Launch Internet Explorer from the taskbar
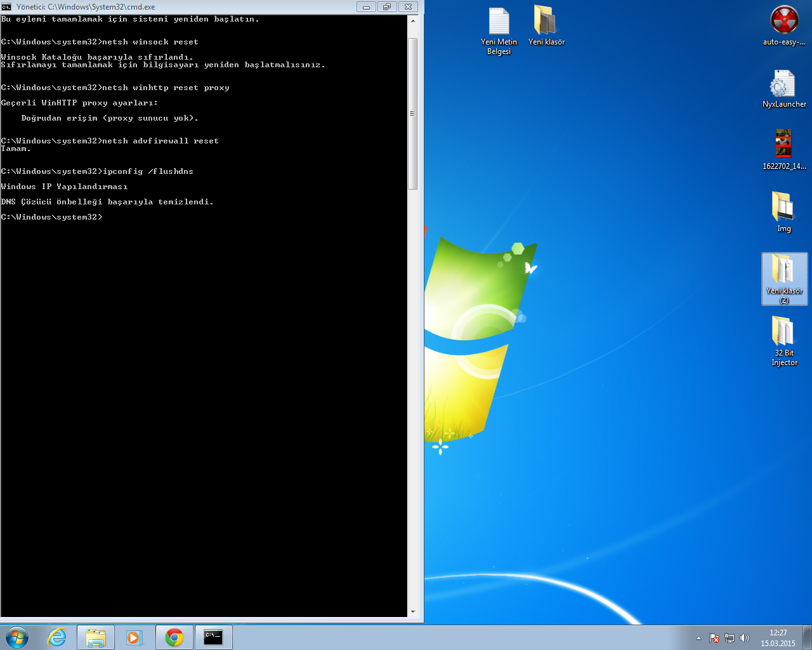Screen dimensions: 812x650 pos(57,637)
